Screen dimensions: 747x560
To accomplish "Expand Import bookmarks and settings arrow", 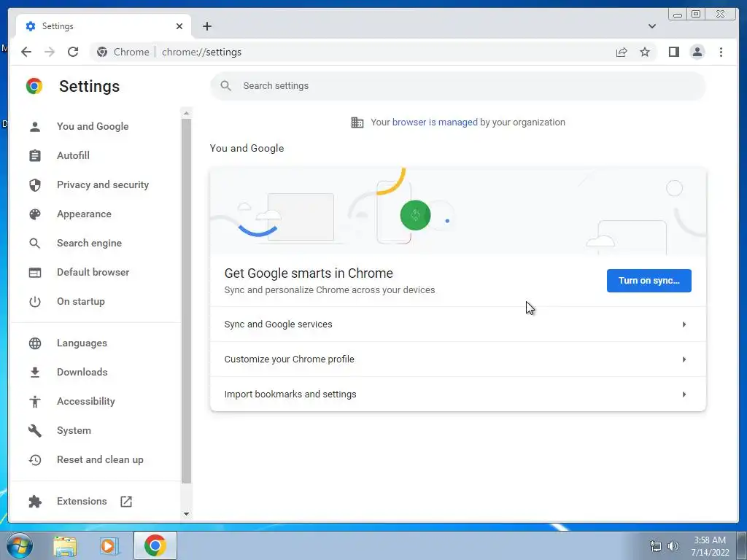I will (684, 394).
